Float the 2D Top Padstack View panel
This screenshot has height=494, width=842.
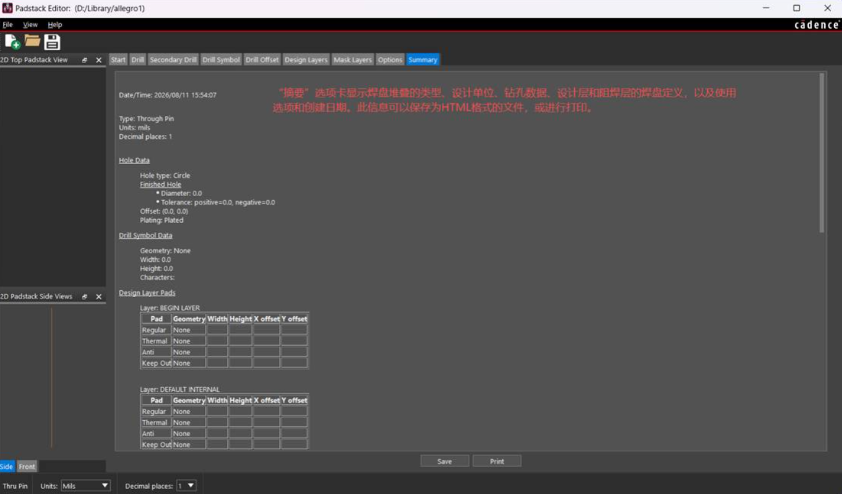tap(84, 60)
